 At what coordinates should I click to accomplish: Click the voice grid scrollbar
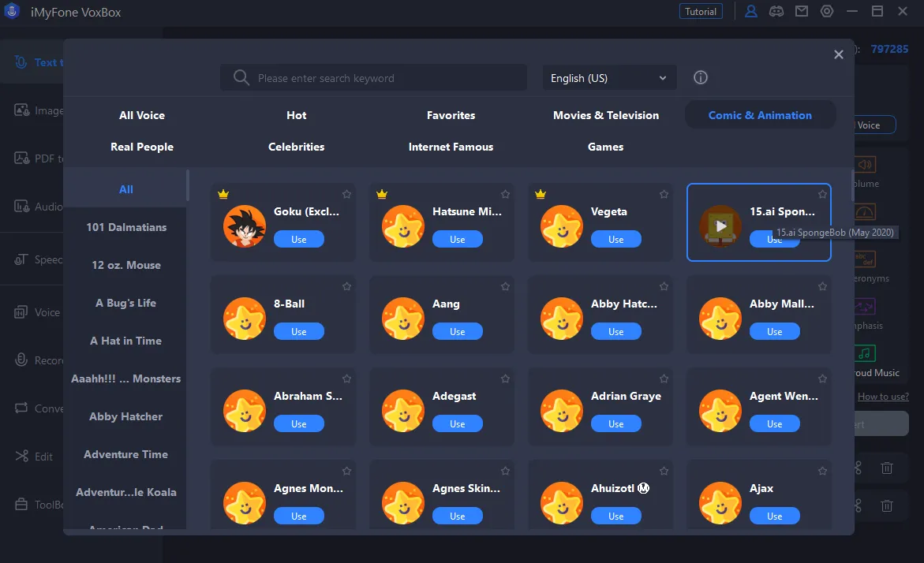tap(852, 185)
